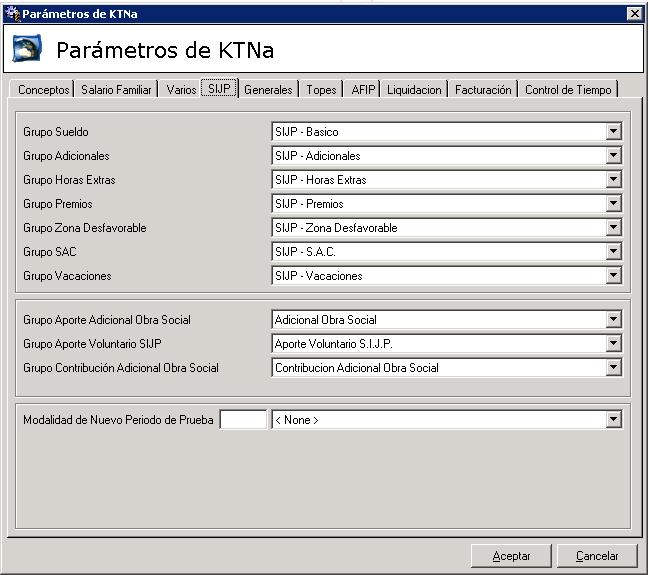Expand the Grupo Sueldo dropdown arrow

[613, 132]
